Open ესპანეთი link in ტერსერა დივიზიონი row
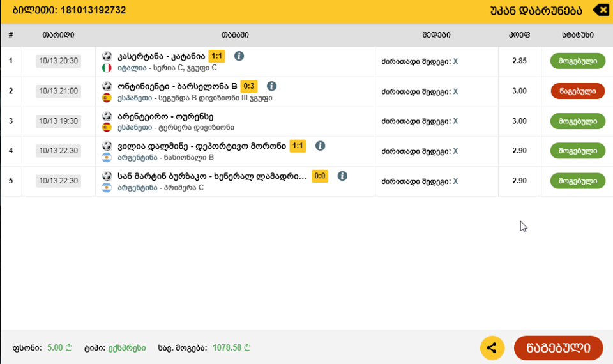Screen dimensions: 613x364 click(x=135, y=128)
